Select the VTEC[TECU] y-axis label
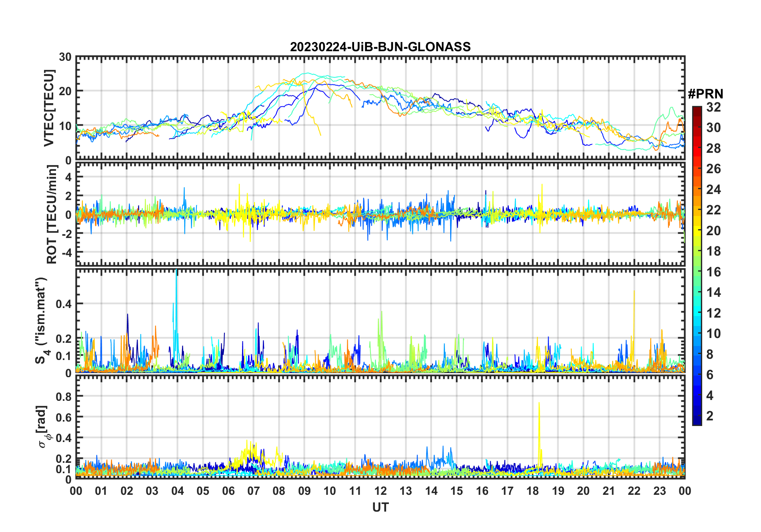 point(49,108)
